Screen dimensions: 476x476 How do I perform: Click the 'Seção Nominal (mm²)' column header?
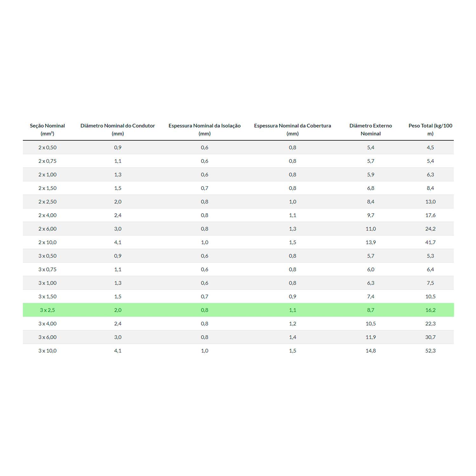47,129
